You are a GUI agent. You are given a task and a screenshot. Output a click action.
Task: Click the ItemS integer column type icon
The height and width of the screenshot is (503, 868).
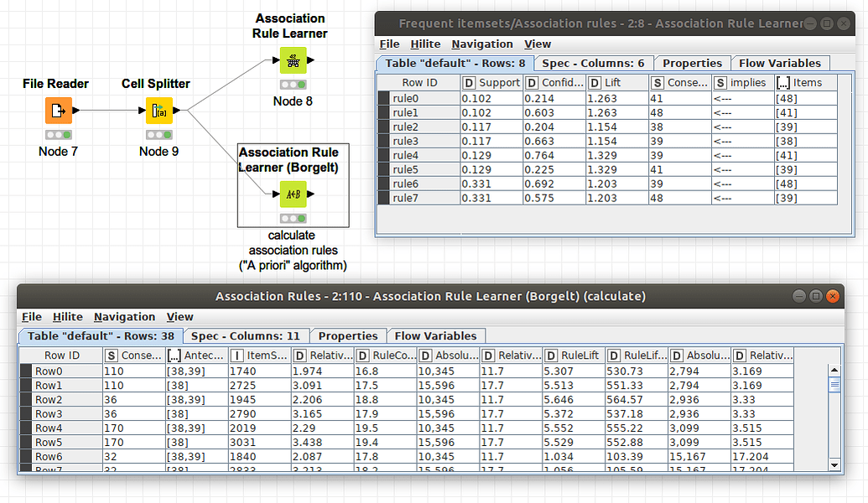pyautogui.click(x=238, y=355)
